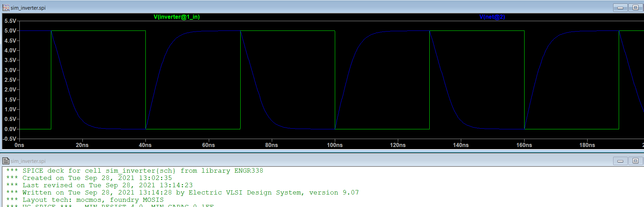The height and width of the screenshot is (207, 644).
Task: Maximize the waveform plot window
Action: pos(635,8)
